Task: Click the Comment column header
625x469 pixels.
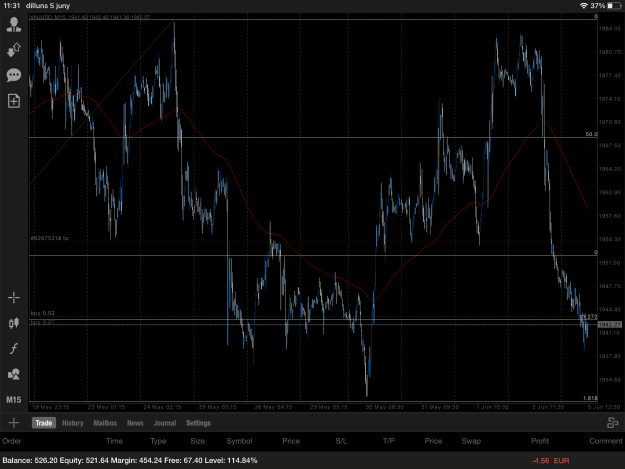Action: [x=605, y=441]
